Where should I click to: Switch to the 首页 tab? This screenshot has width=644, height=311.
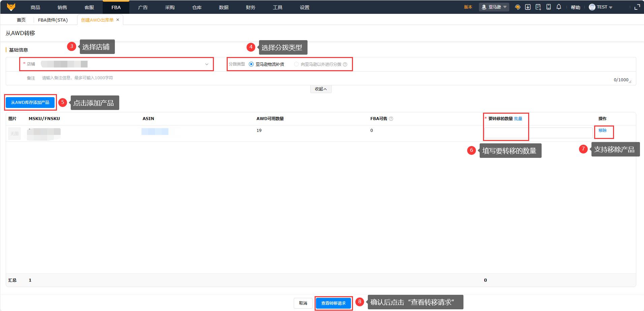pos(21,20)
